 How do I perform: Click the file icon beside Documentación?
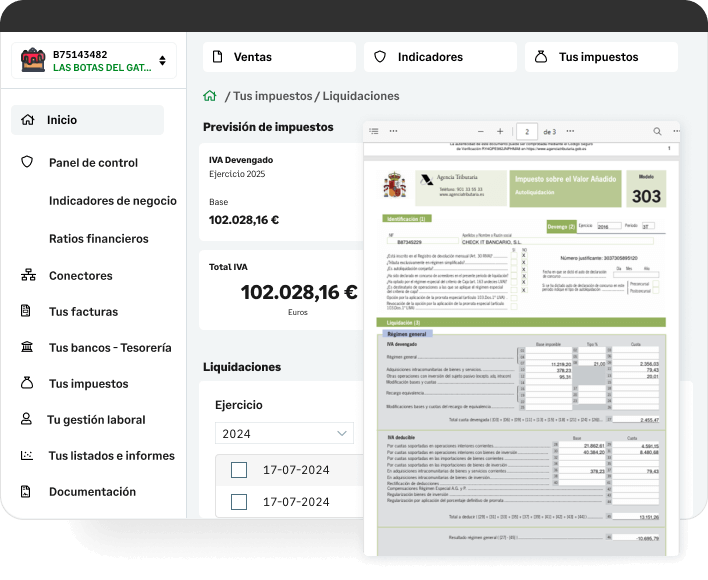click(26, 491)
